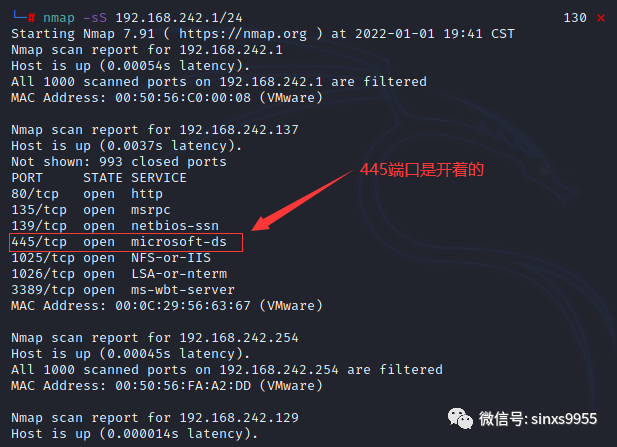This screenshot has width=617, height=447.
Task: Click the exit code 130 indicator
Action: (x=575, y=18)
